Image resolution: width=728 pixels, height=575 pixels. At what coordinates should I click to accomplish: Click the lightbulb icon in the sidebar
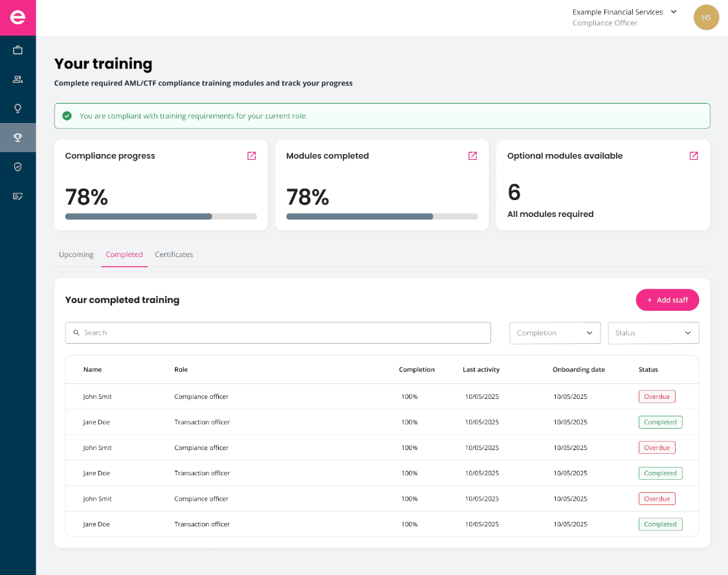coord(17,108)
